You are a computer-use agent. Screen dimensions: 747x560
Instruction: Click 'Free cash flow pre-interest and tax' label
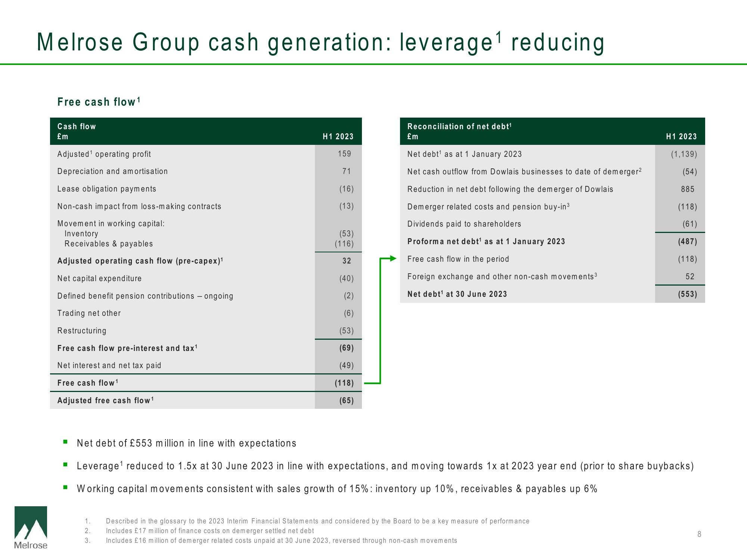(x=127, y=348)
